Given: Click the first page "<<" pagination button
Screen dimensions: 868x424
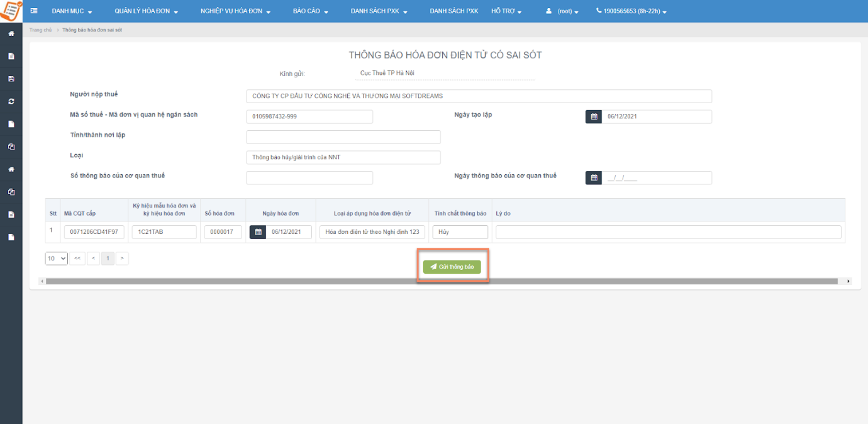Looking at the screenshot, I should pyautogui.click(x=77, y=259).
